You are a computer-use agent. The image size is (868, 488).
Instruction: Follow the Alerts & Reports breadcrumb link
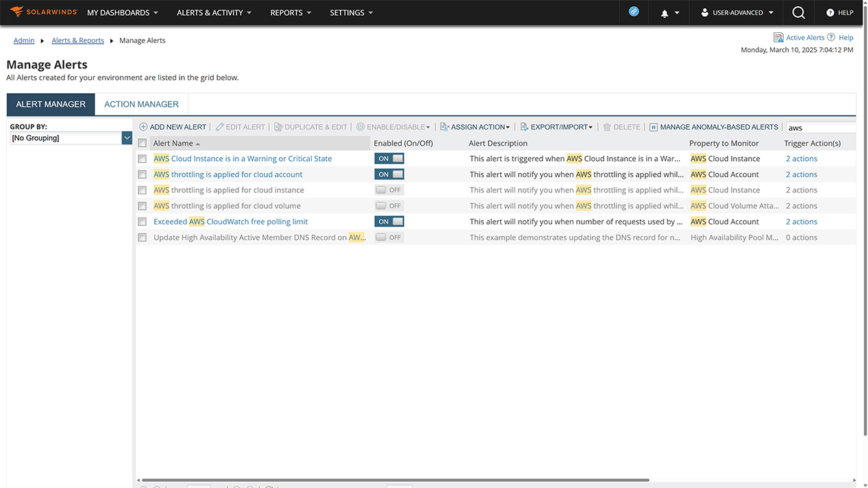click(77, 40)
